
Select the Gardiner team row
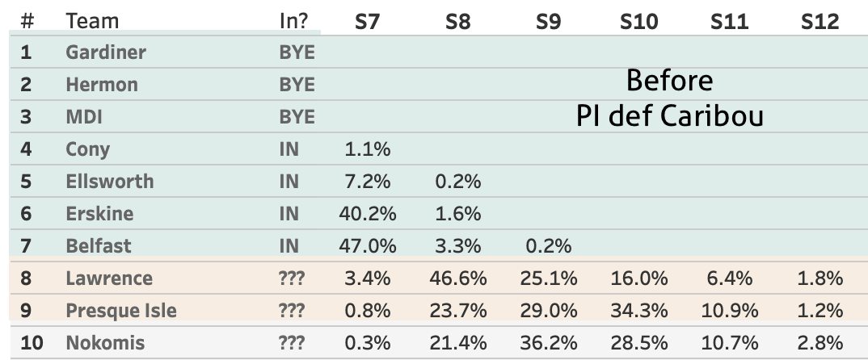[x=438, y=52]
